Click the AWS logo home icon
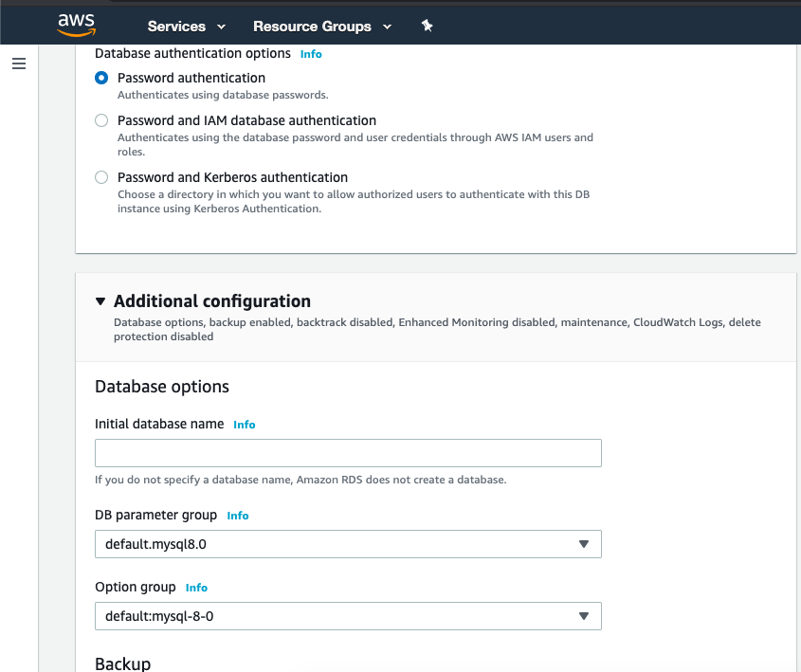801x672 pixels. (x=76, y=25)
